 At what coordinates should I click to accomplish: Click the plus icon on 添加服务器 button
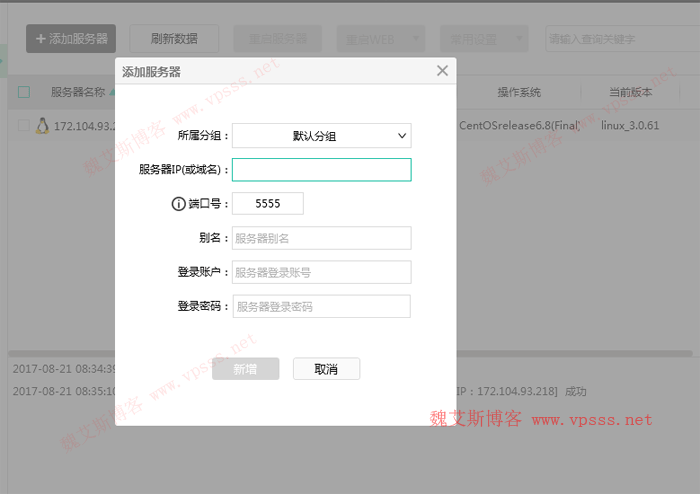(41, 39)
